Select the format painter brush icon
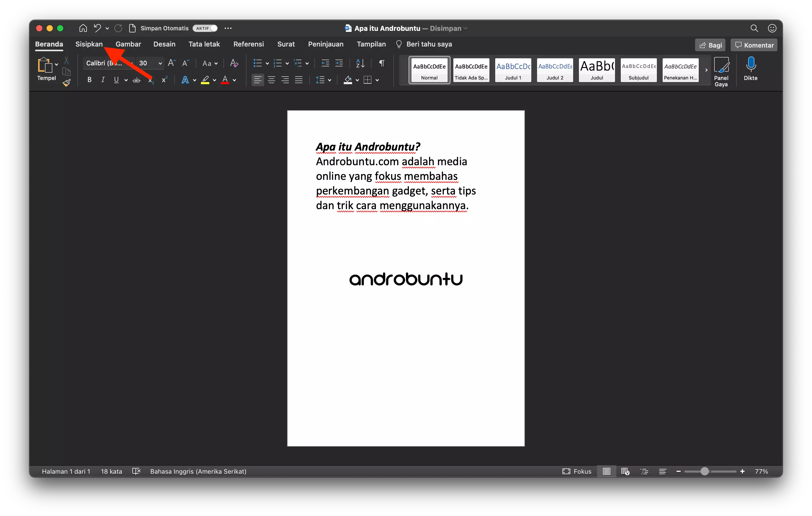Image resolution: width=812 pixels, height=516 pixels. pos(66,83)
